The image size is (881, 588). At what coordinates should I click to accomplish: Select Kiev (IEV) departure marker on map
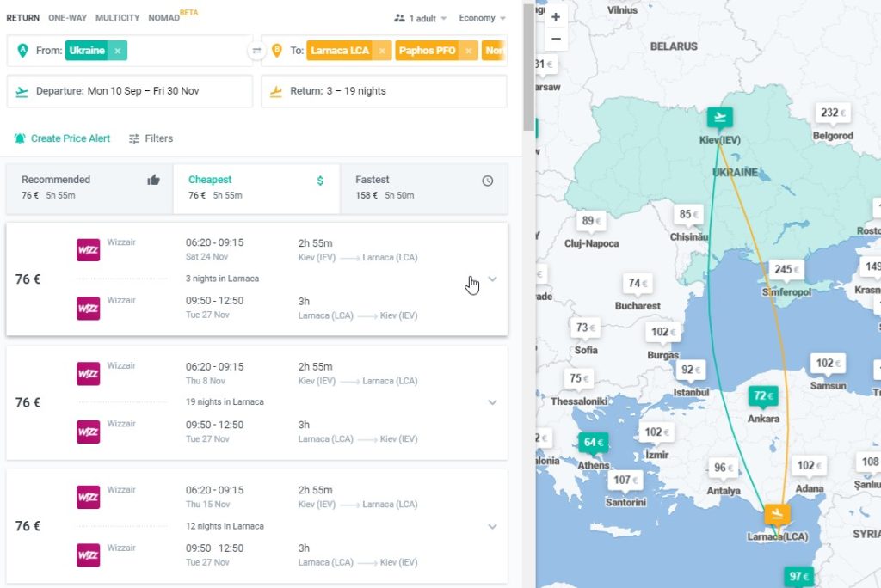[x=720, y=118]
